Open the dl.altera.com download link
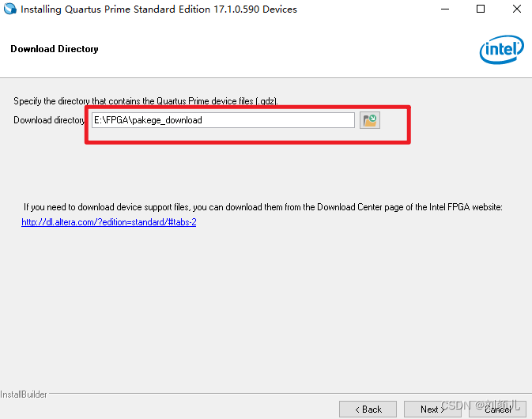 [109, 222]
